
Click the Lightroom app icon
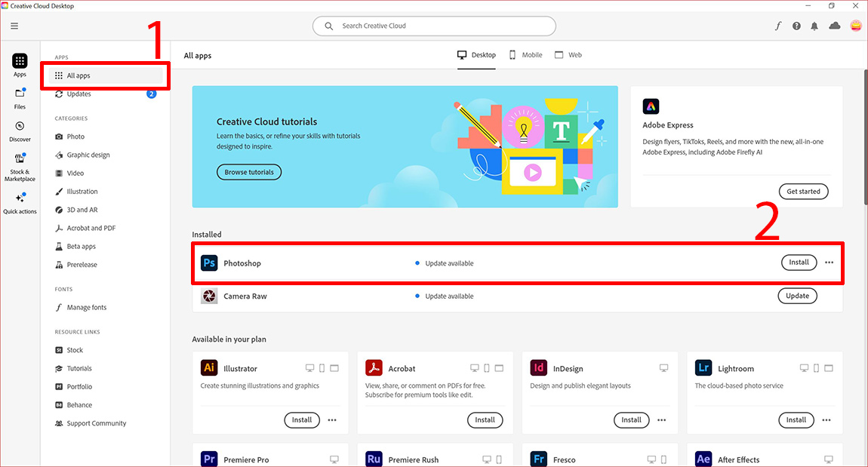click(703, 368)
